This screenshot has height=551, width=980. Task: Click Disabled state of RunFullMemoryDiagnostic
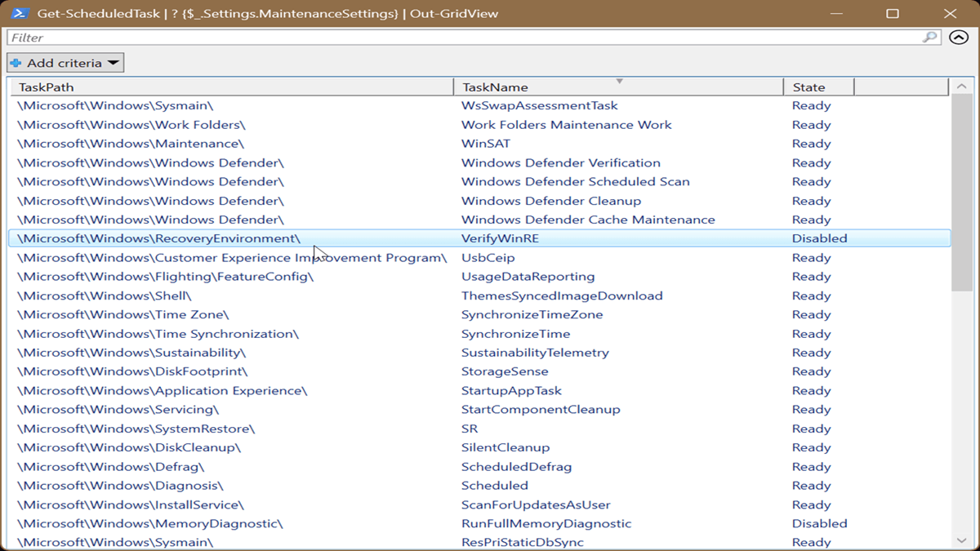point(820,523)
